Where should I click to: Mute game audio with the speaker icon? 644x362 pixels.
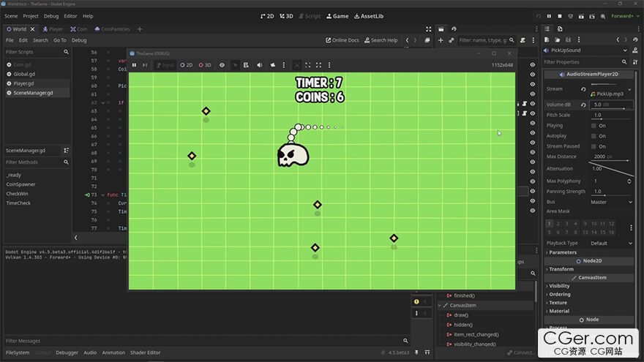coord(259,65)
